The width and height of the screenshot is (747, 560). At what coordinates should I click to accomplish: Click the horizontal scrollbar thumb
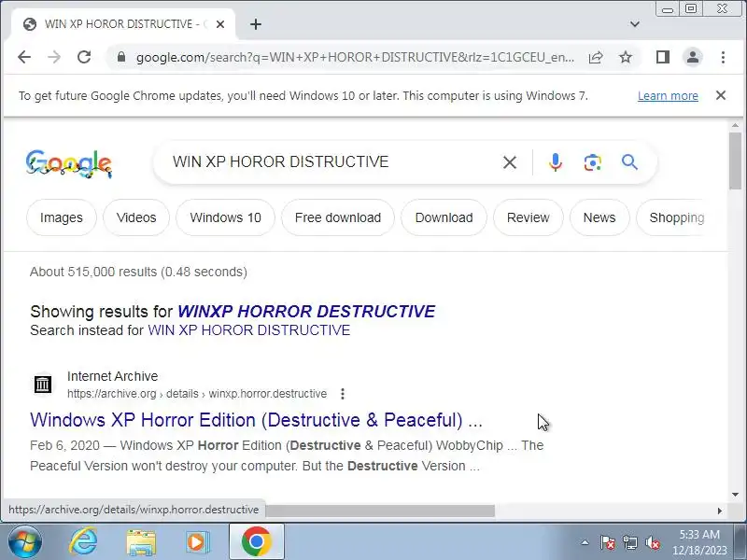click(380, 511)
